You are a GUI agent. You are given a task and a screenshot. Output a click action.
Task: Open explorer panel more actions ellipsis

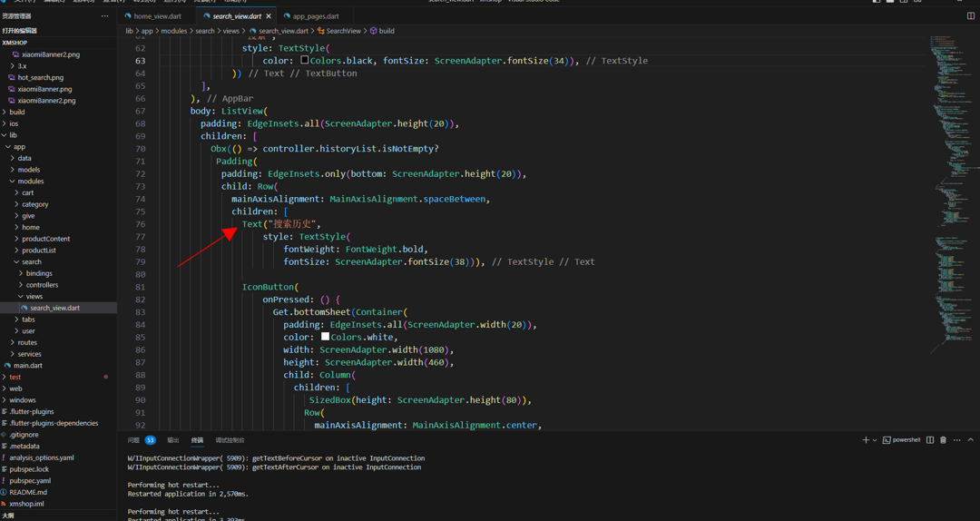(104, 16)
